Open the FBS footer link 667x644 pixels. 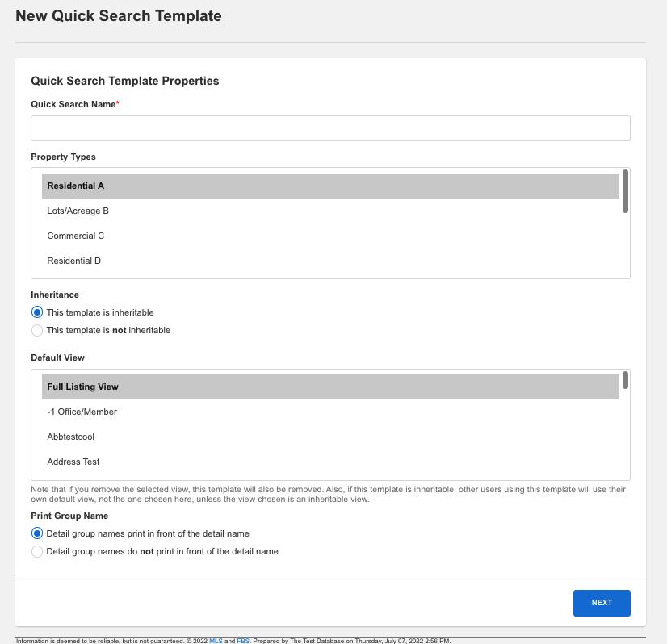click(242, 640)
